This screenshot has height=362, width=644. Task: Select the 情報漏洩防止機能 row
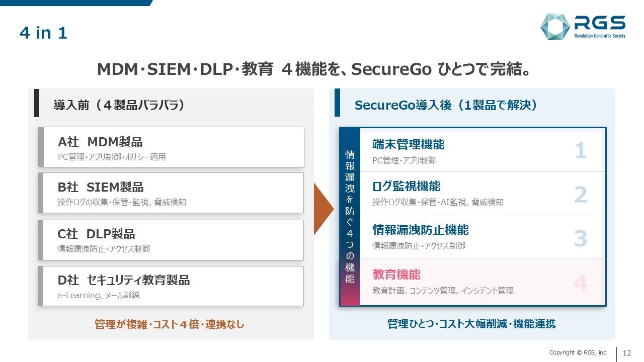(482, 237)
